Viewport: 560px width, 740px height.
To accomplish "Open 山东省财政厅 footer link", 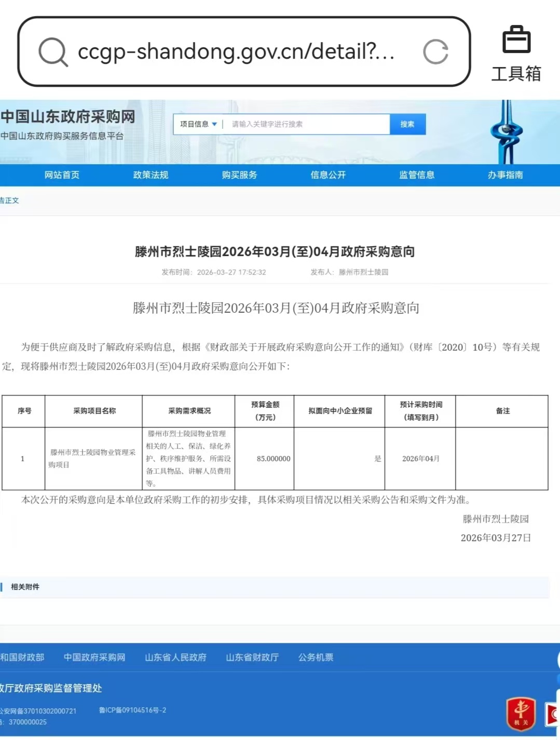I will pos(252,657).
